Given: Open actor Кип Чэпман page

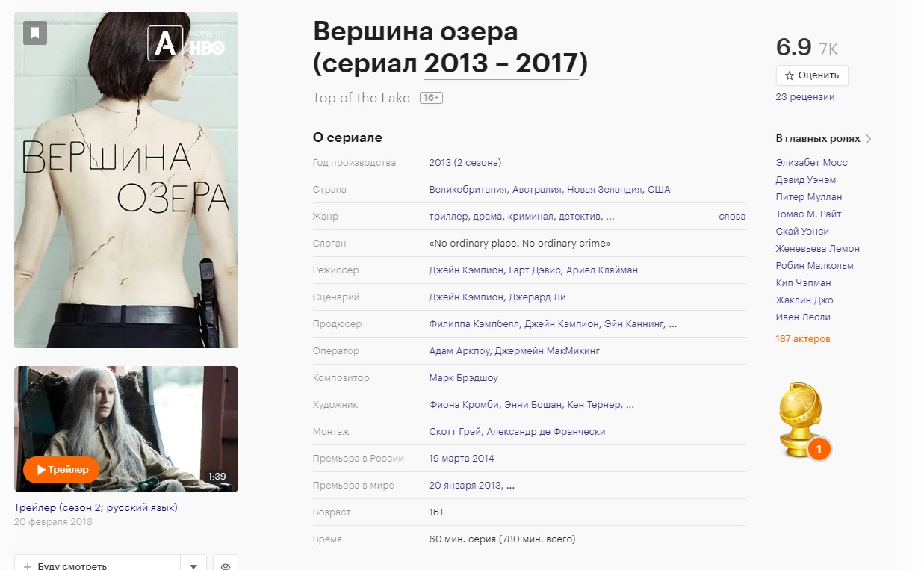Looking at the screenshot, I should tap(804, 283).
